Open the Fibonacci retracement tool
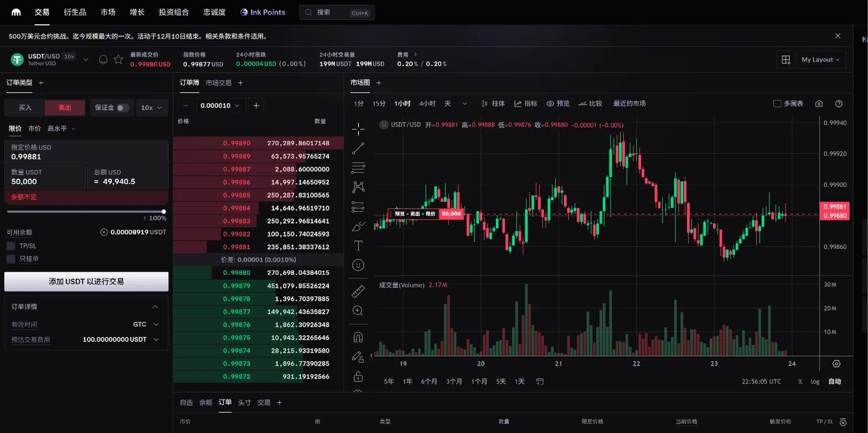Screen dimensions: 868x433 click(x=358, y=168)
